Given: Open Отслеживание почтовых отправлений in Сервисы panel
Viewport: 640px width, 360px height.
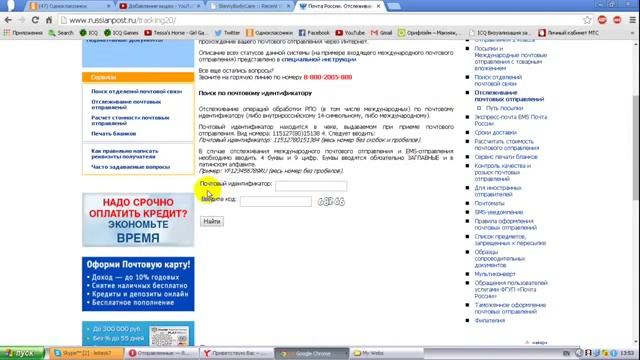Looking at the screenshot, I should (126, 104).
